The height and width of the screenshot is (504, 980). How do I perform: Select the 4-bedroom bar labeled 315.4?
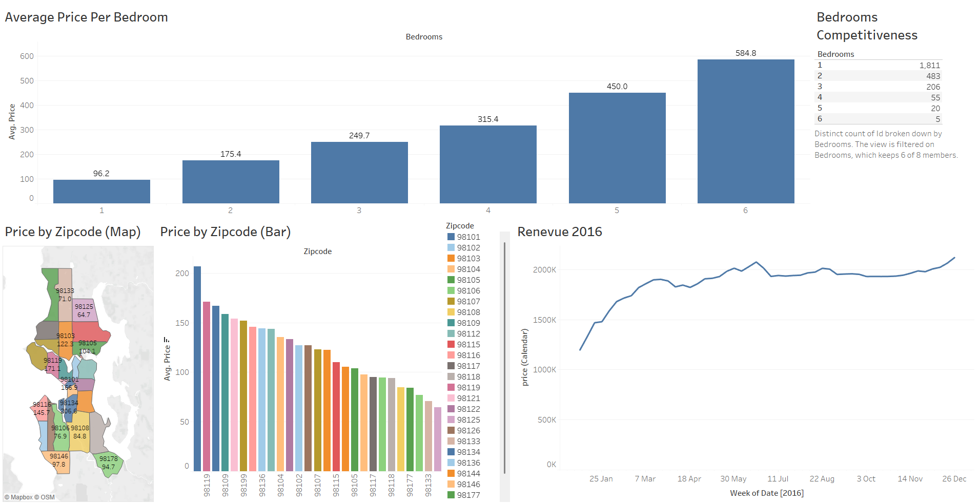[x=488, y=164]
